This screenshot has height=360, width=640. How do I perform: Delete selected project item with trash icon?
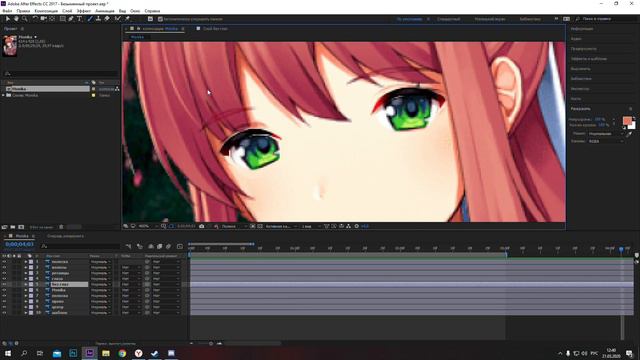pyautogui.click(x=61, y=227)
